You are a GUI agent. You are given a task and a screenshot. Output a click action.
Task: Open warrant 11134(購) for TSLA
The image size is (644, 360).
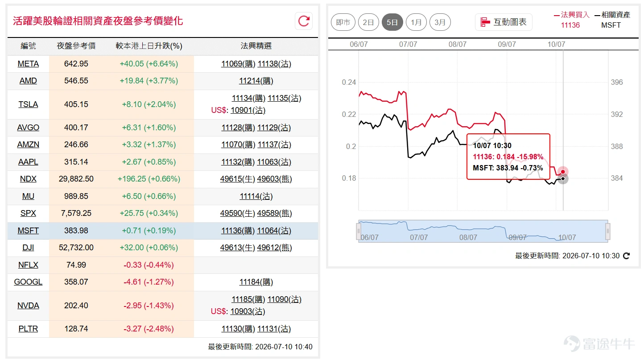(248, 98)
